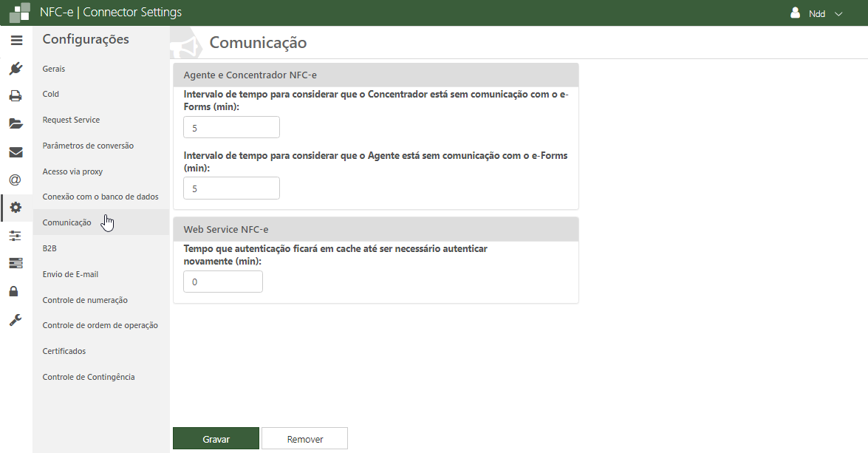Open the gear settings icon in sidebar
Screen dimensions: 868x453
(x=16, y=208)
